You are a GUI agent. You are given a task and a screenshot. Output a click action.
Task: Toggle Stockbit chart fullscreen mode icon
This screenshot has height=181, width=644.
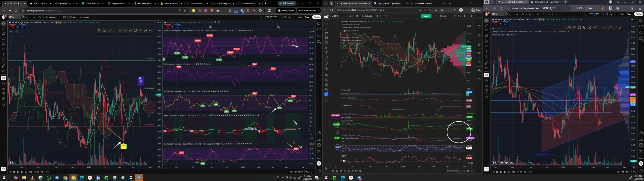(x=459, y=16)
